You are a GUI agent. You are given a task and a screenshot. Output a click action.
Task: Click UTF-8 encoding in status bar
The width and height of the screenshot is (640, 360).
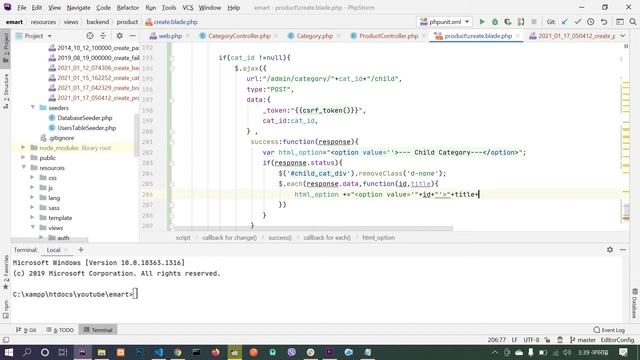click(x=531, y=340)
